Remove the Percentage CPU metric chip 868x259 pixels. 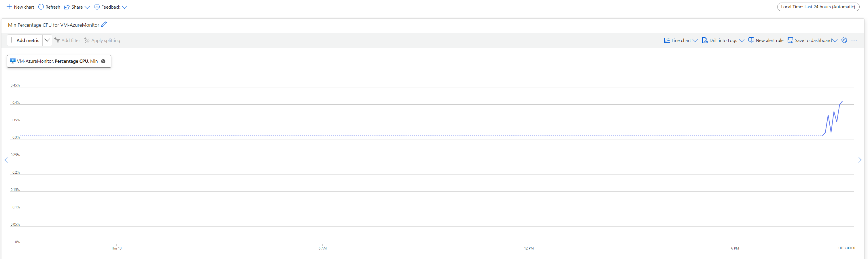coord(103,61)
